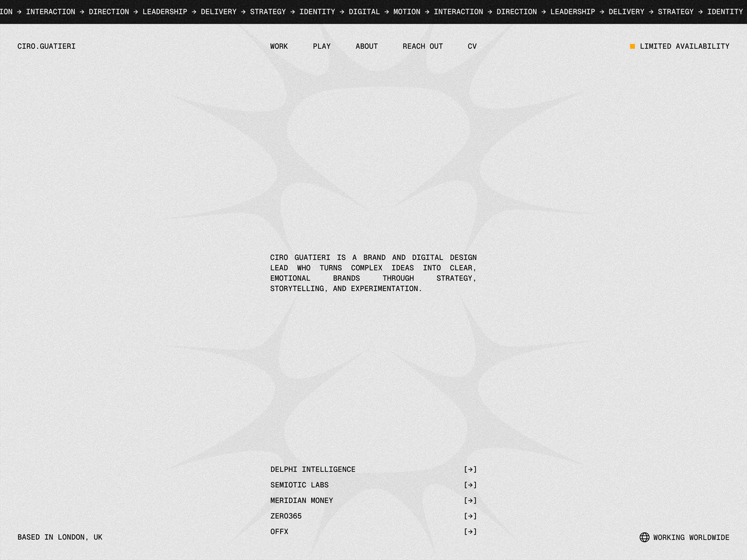Select Reach Out in navigation
The height and width of the screenshot is (560, 747).
click(x=422, y=46)
